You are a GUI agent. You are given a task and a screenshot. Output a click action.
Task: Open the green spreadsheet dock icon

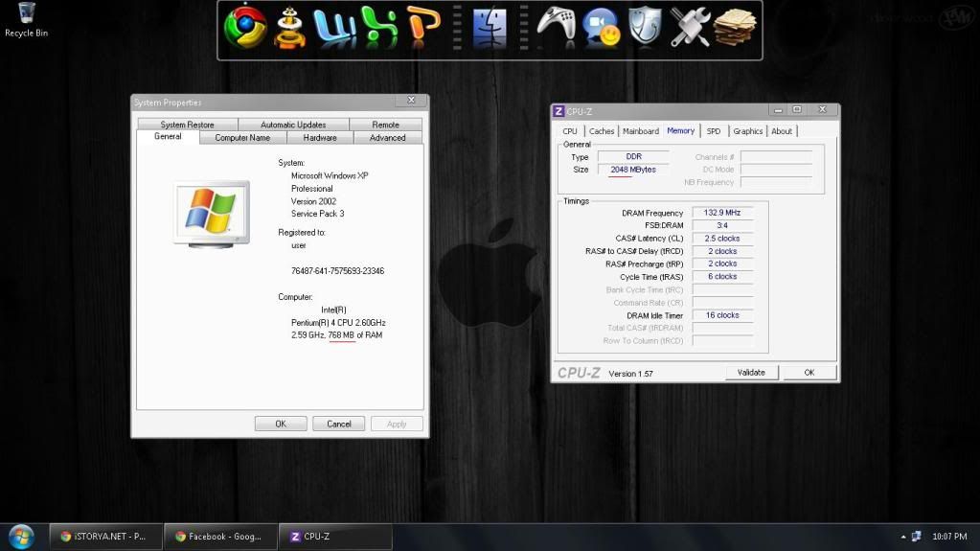379,28
